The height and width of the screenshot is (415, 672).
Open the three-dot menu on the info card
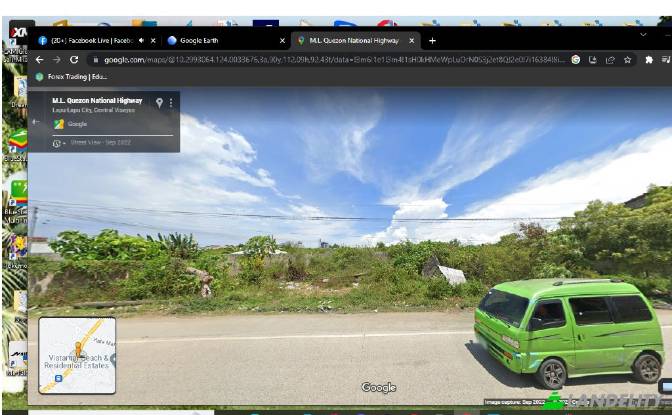(171, 102)
